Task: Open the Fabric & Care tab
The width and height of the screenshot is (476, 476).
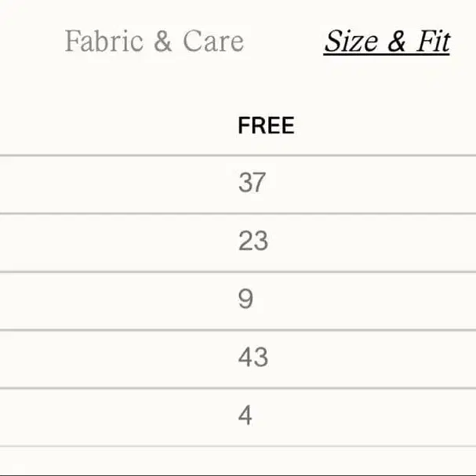Action: (x=154, y=41)
